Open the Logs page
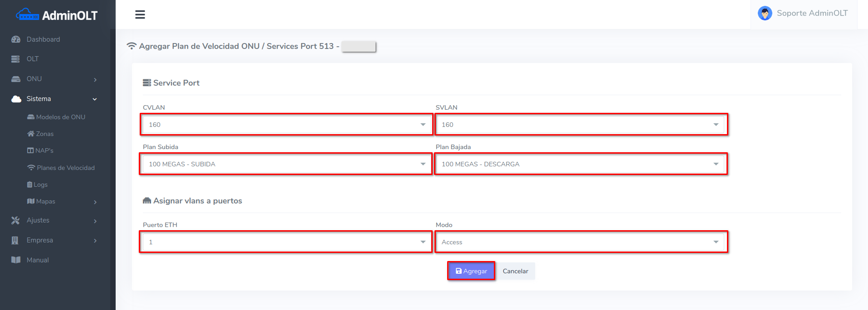This screenshot has width=868, height=310. 40,184
